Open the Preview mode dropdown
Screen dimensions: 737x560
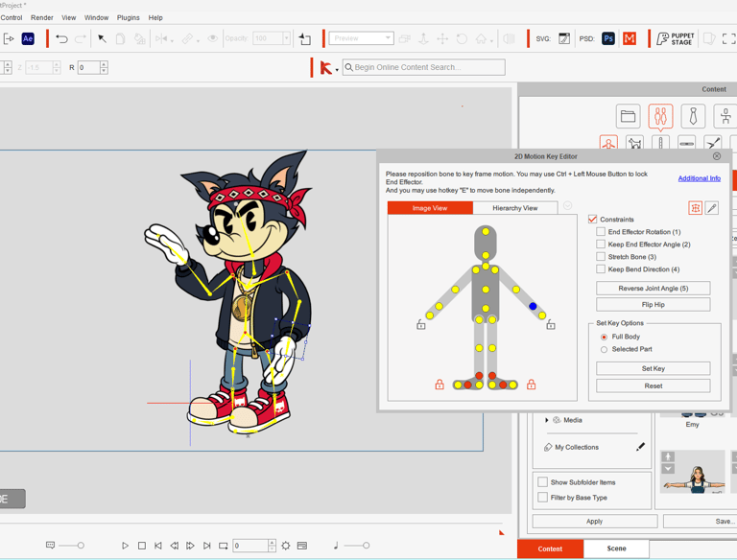pos(361,38)
